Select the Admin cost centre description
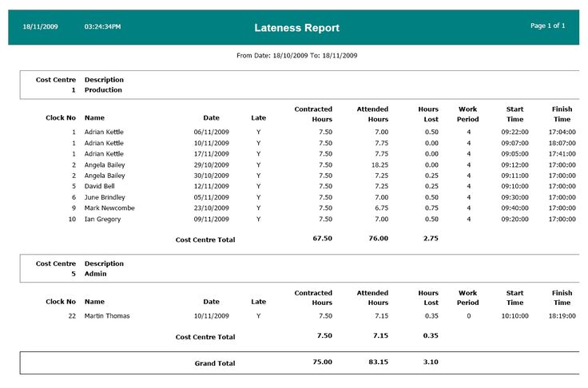This screenshot has width=588, height=388. pyautogui.click(x=95, y=274)
